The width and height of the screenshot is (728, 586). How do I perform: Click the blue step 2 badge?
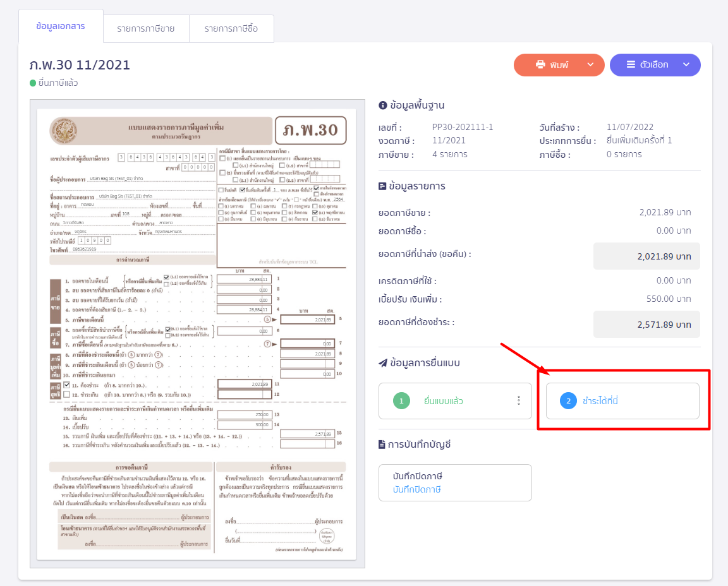(568, 401)
